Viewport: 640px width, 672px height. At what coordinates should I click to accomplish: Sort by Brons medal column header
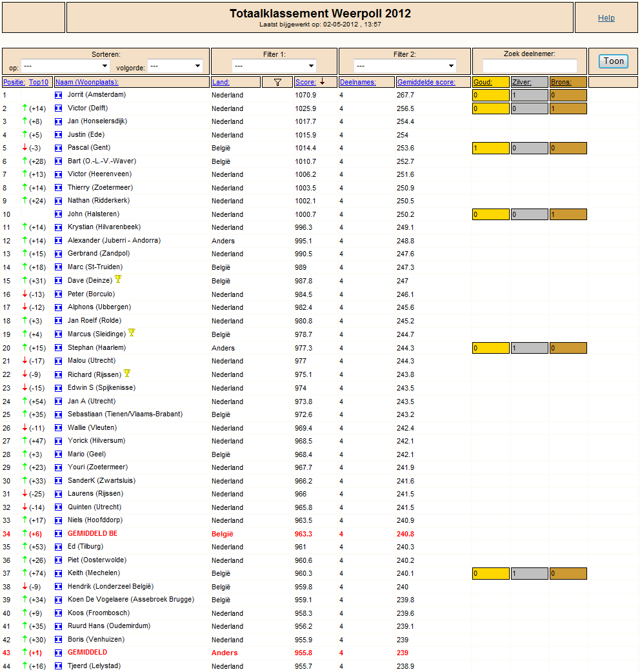pos(561,82)
